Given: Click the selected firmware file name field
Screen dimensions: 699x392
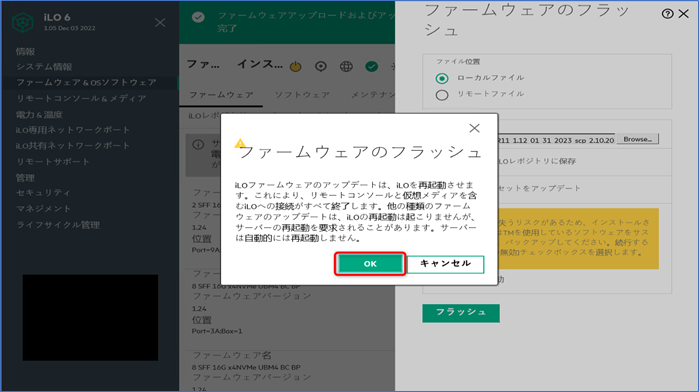Looking at the screenshot, I should (x=556, y=140).
